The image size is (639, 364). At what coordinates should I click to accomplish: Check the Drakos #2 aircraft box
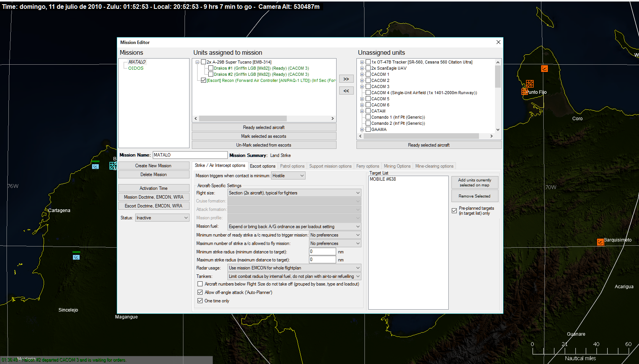211,74
